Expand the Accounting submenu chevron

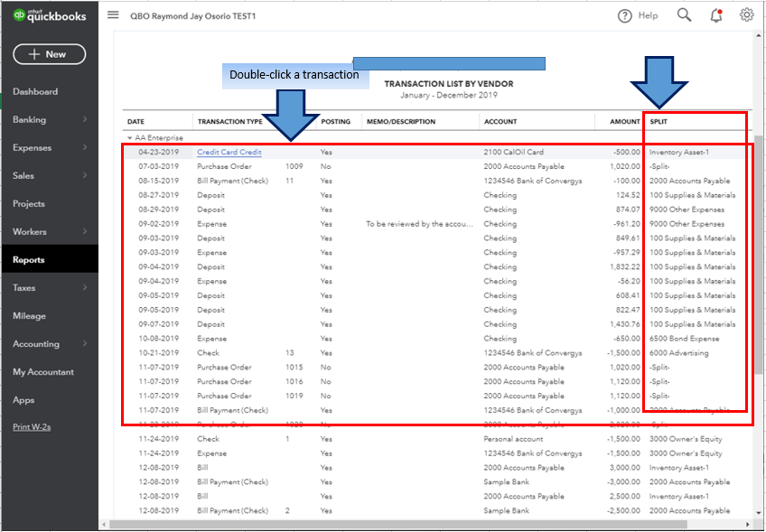85,343
